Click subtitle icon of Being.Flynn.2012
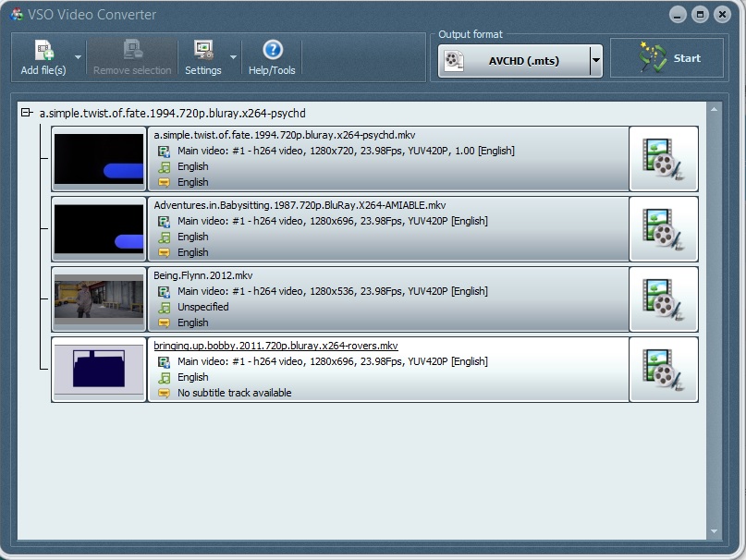 (x=165, y=323)
